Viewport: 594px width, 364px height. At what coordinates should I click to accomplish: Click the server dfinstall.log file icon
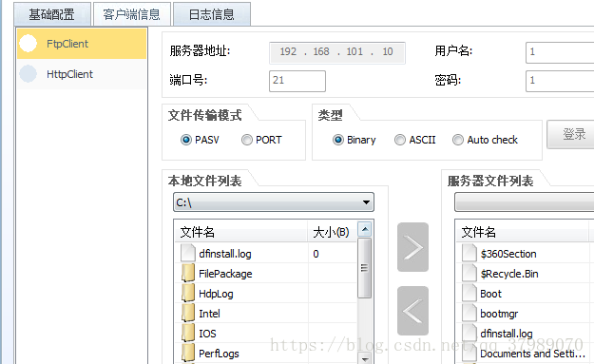point(469,334)
